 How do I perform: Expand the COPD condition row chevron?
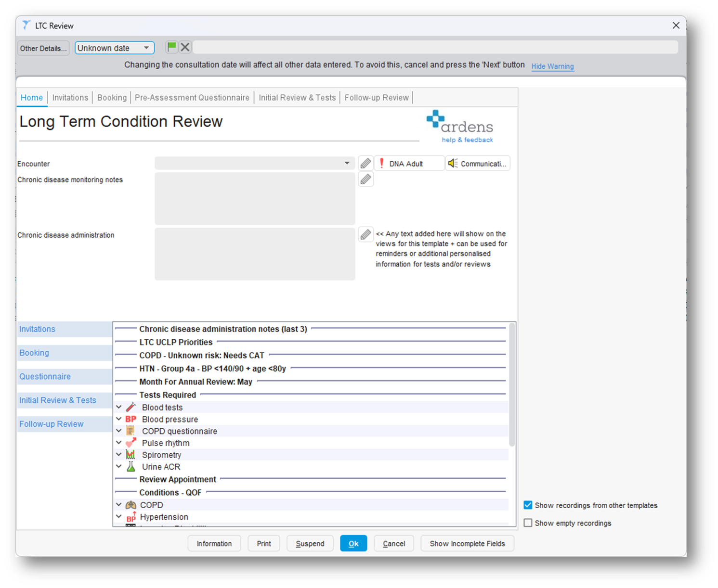(119, 505)
